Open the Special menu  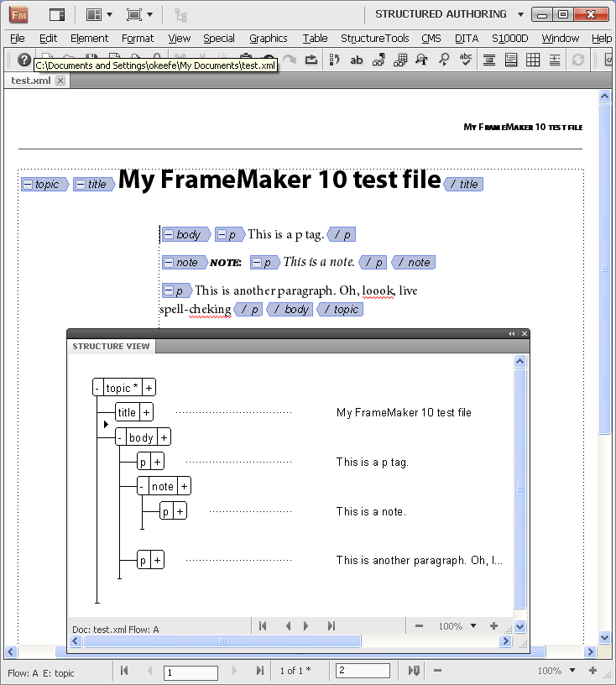tap(218, 39)
